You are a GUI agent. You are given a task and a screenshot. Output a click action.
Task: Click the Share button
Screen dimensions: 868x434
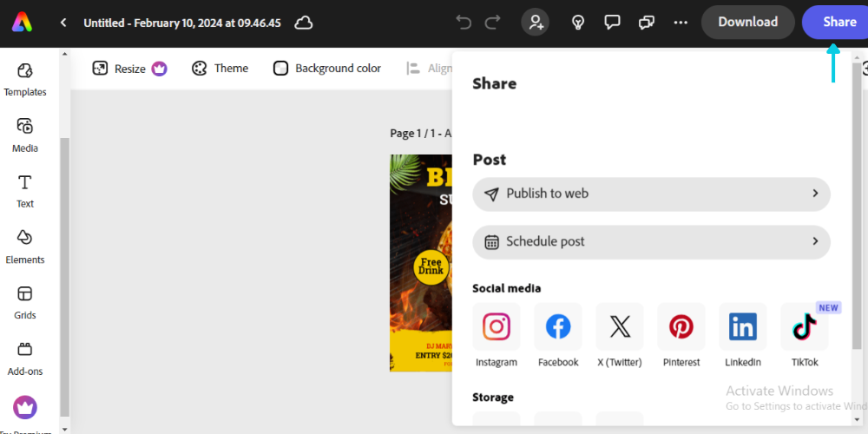point(837,23)
